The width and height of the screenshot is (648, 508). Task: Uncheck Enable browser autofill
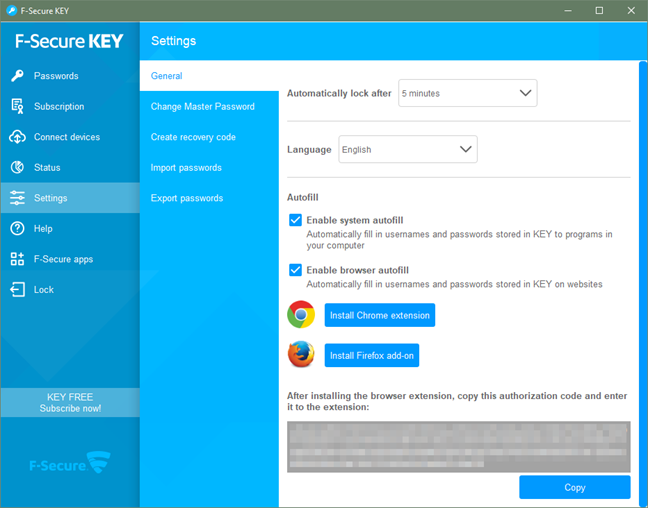295,270
